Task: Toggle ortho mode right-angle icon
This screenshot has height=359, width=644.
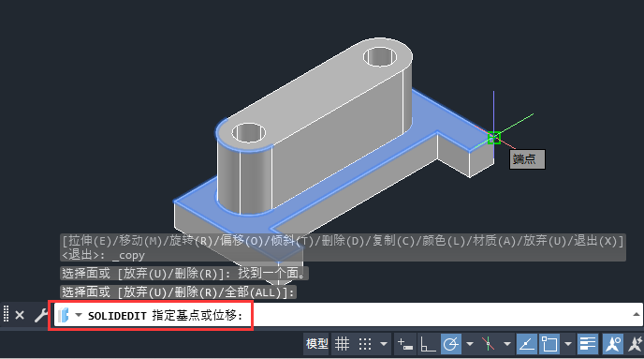Action: click(x=428, y=344)
